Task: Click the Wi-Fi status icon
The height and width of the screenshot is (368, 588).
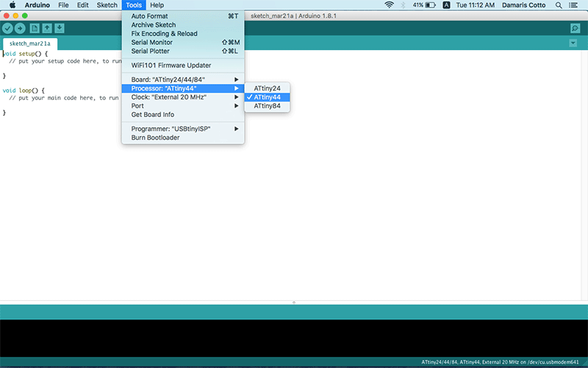Action: tap(390, 5)
